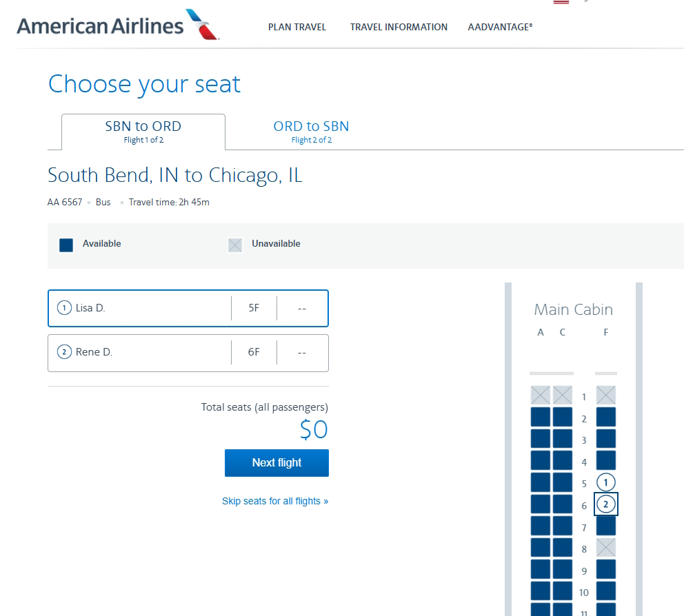
Task: Select passenger Lisa D. row
Action: click(188, 308)
